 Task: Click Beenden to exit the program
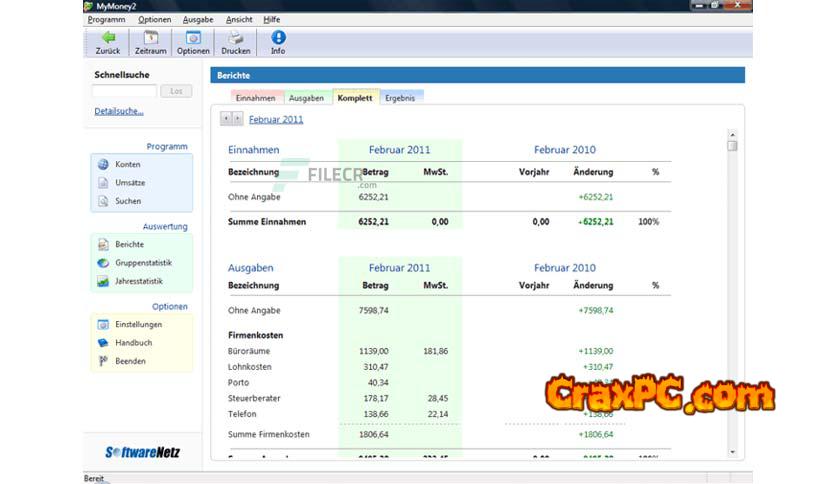130,361
